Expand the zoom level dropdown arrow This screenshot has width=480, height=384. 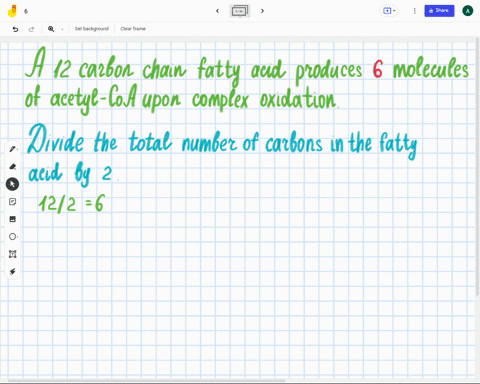click(x=62, y=29)
